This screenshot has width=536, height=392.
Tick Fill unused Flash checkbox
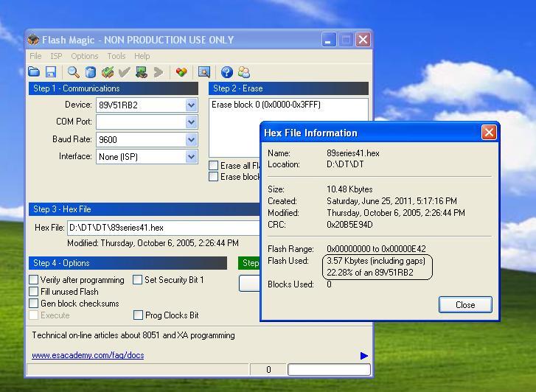tap(33, 292)
